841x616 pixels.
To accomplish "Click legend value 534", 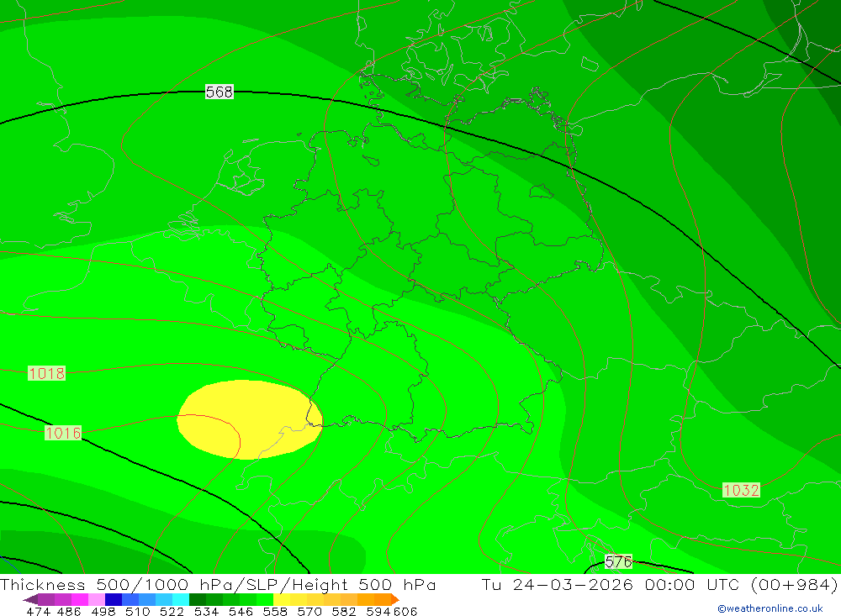I will point(206,611).
